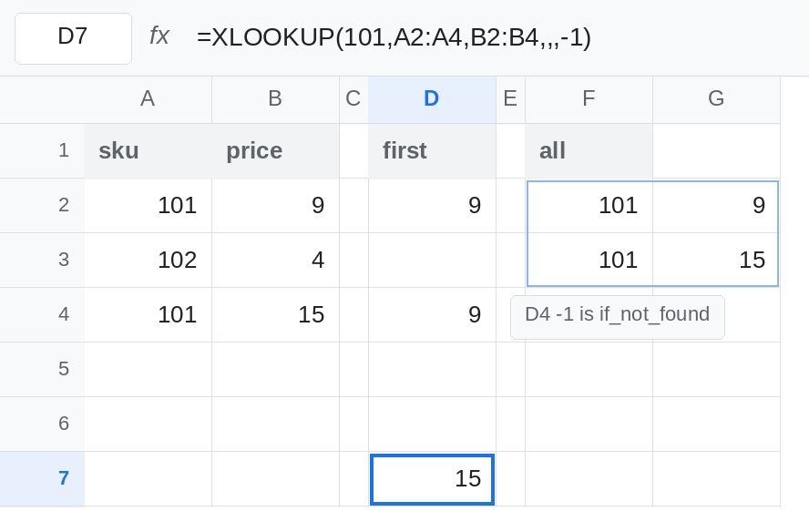Screen dimensions: 809x532
Task: Click empty cell B6
Action: [275, 425]
